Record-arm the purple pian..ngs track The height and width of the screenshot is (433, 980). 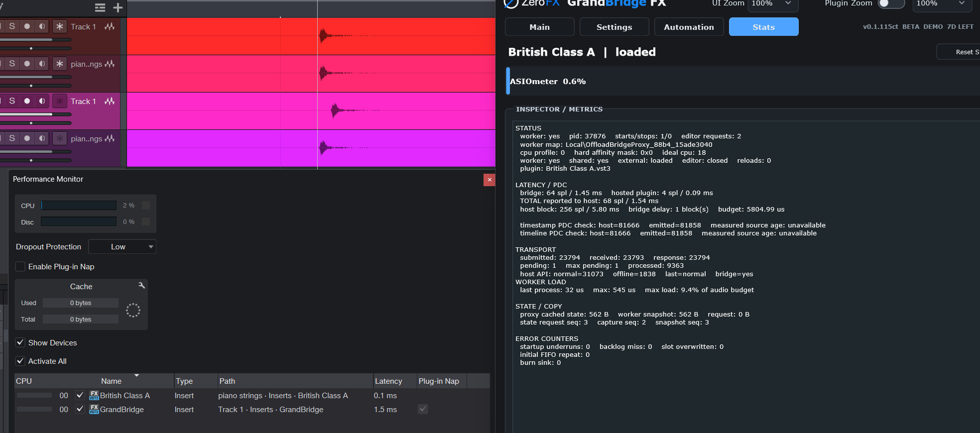click(x=27, y=138)
